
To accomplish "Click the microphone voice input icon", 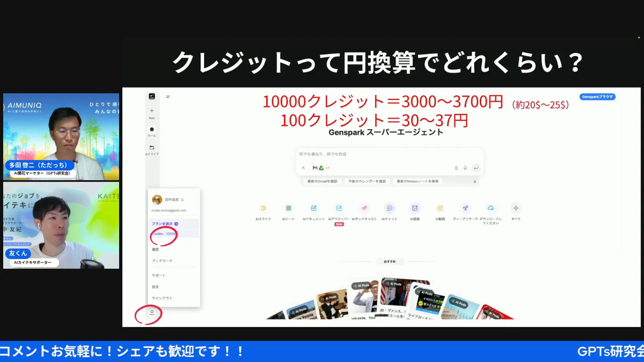I will click(465, 168).
